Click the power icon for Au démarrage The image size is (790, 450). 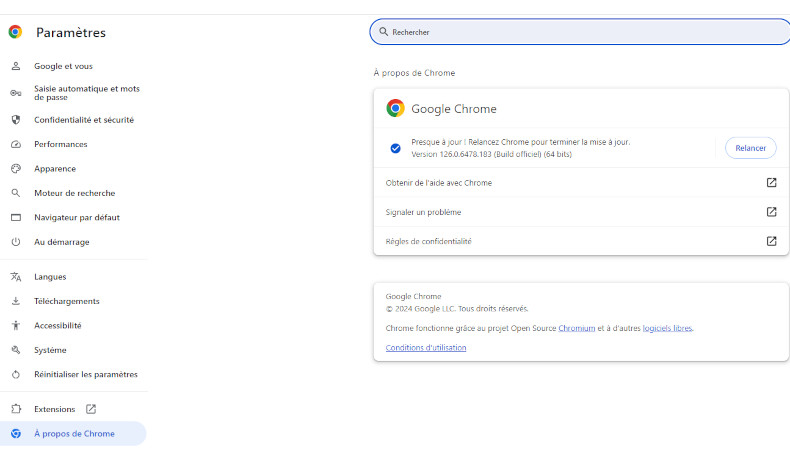(x=16, y=242)
